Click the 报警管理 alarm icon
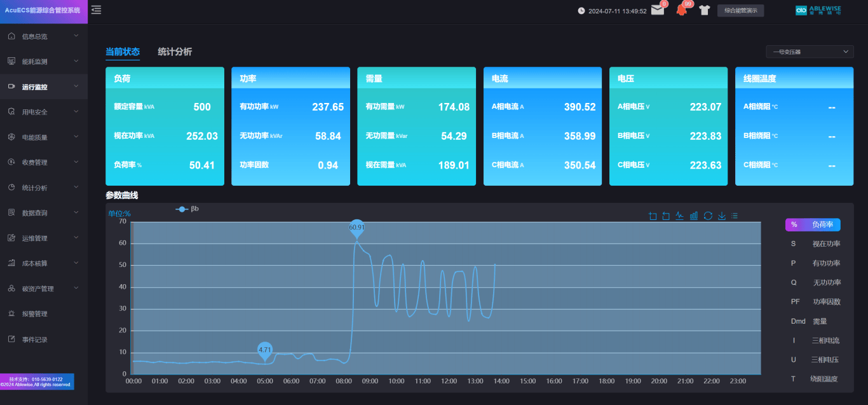The image size is (868, 405). [x=11, y=313]
